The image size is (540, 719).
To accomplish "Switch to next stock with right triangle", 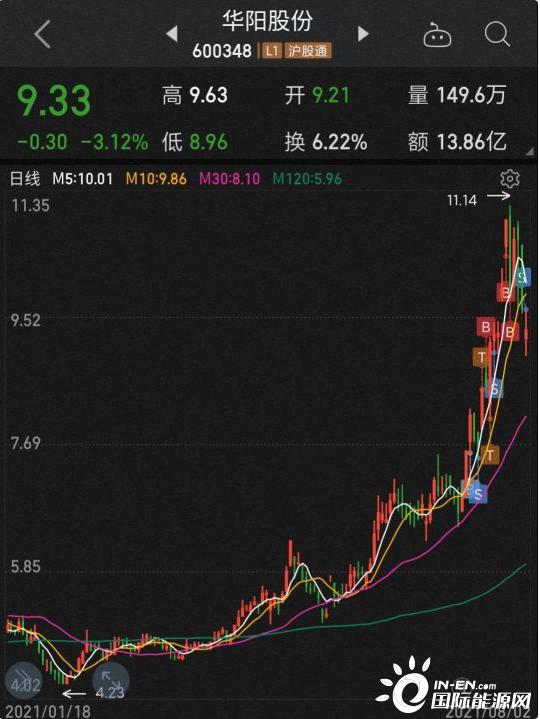I will [x=363, y=33].
